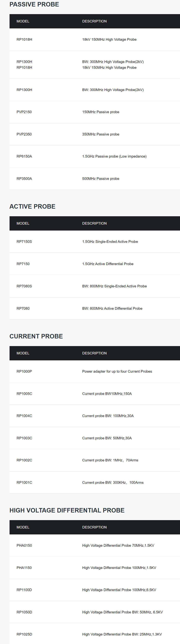This screenshot has width=180, height=644.
Task: Click the Passive Probe section heading
Action: (34, 4)
